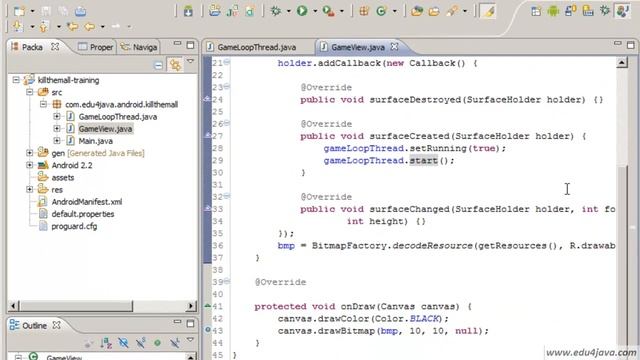
Task: Open Android SDK Manager download icon
Action: [188, 11]
